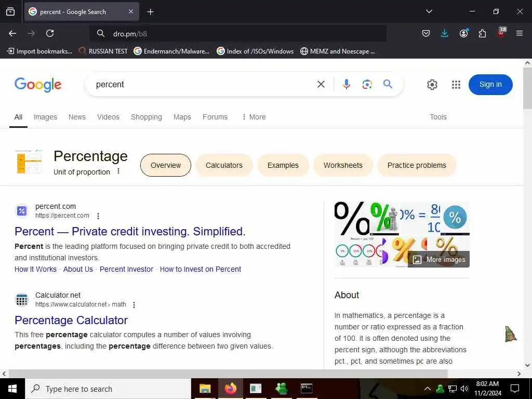Click the Sign in button
This screenshot has width=532, height=399.
(x=490, y=85)
